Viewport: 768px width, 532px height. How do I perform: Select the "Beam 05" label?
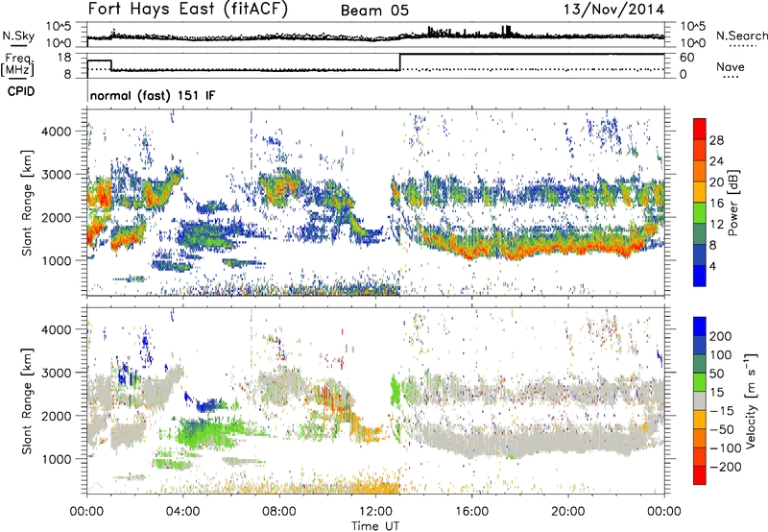click(x=374, y=11)
